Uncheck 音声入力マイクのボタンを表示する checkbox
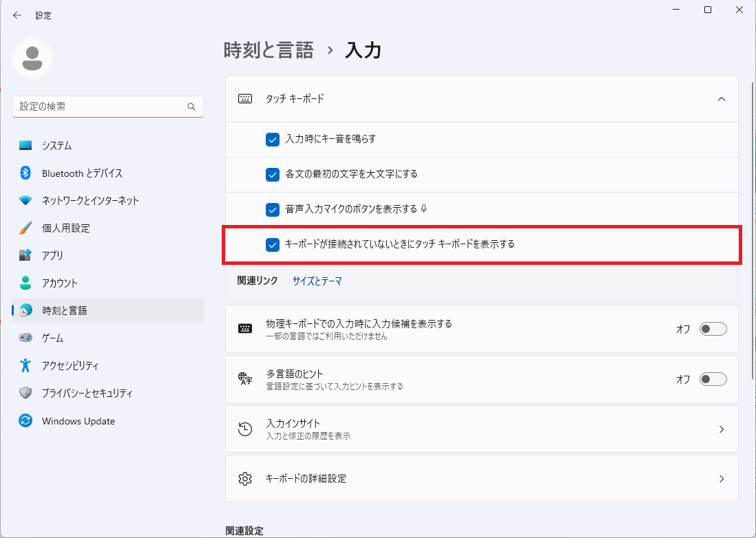The image size is (756, 538). click(273, 209)
